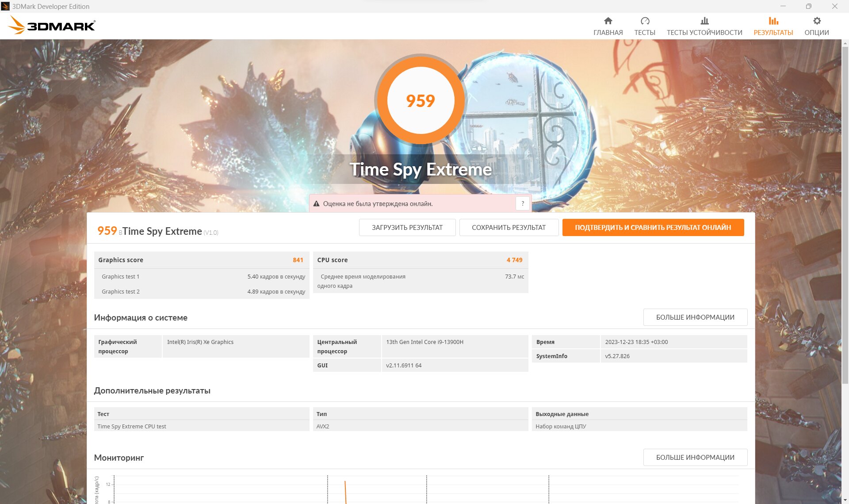This screenshot has width=849, height=504.
Task: Click the orange spike in monitoring chart
Action: tap(345, 492)
